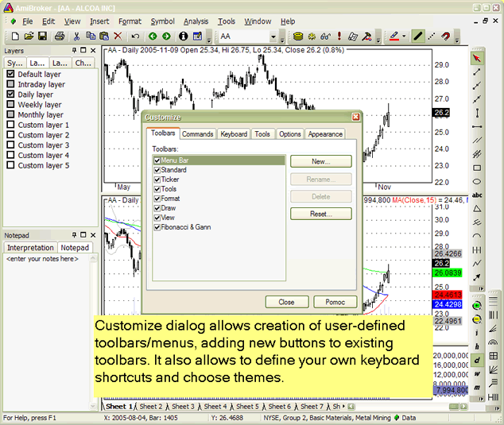Image resolution: width=504 pixels, height=425 pixels.
Task: Enable the Weekly layer checkbox
Action: coord(10,105)
